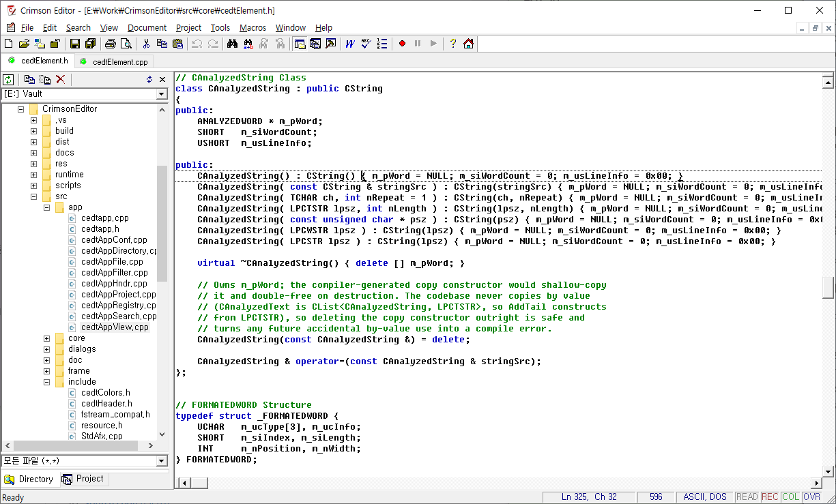Toggle COL column mode in status bar

tap(791, 497)
